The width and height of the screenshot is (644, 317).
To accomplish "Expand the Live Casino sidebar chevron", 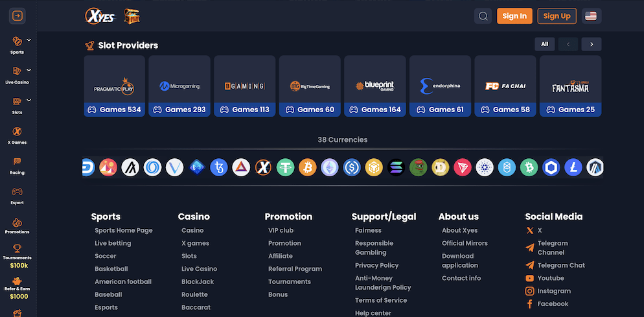I will [x=29, y=70].
